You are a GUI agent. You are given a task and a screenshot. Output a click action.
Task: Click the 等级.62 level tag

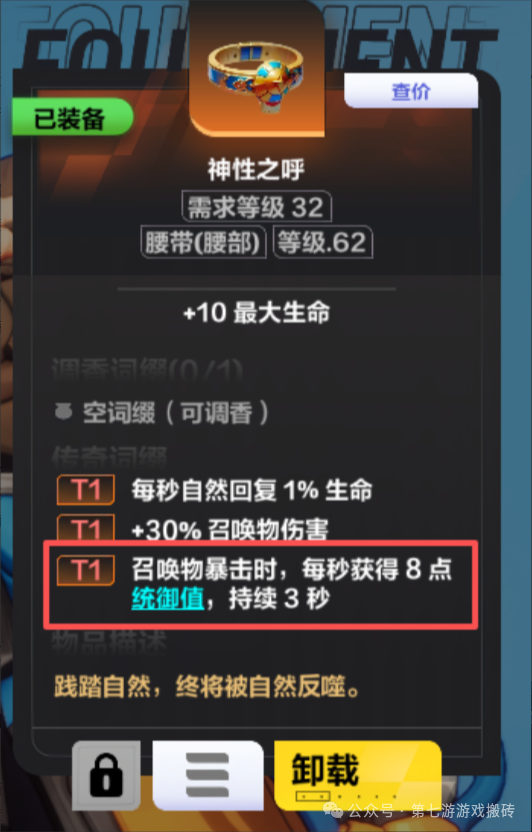[x=322, y=243]
